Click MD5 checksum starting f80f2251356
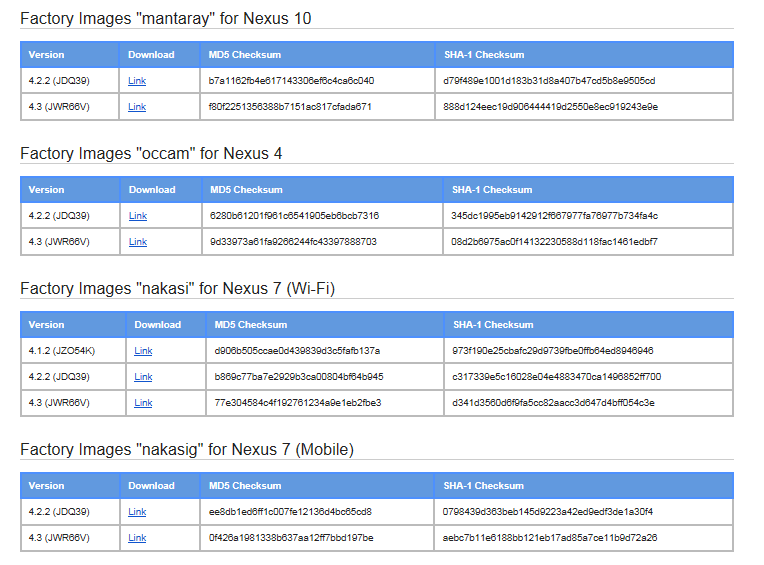This screenshot has width=764, height=565. point(290,107)
